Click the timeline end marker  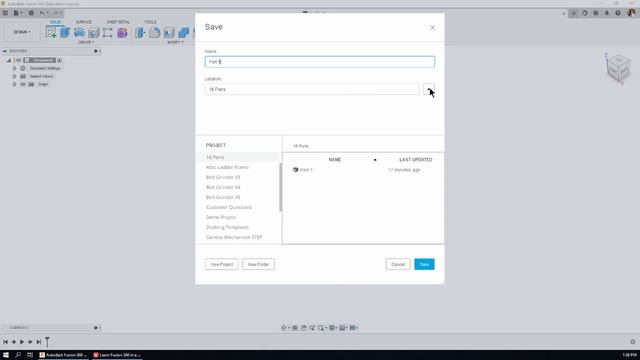[x=47, y=342]
